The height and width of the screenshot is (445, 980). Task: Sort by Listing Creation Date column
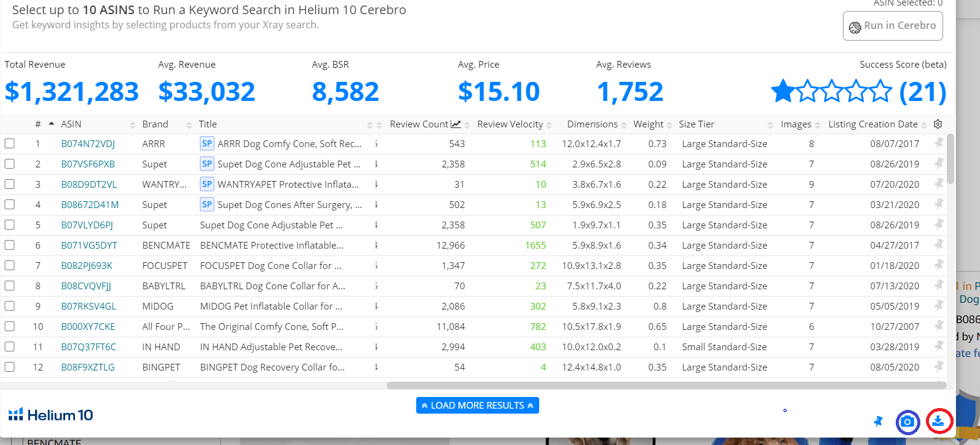click(873, 124)
